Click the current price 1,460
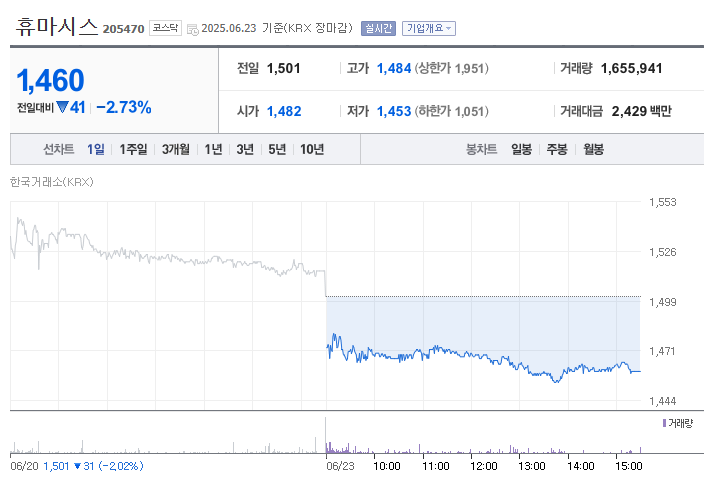 pos(50,81)
